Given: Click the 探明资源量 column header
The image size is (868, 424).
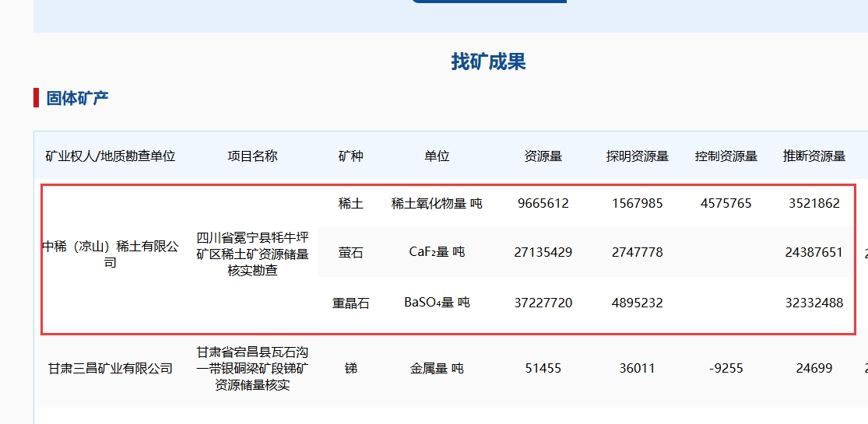Looking at the screenshot, I should 637,156.
